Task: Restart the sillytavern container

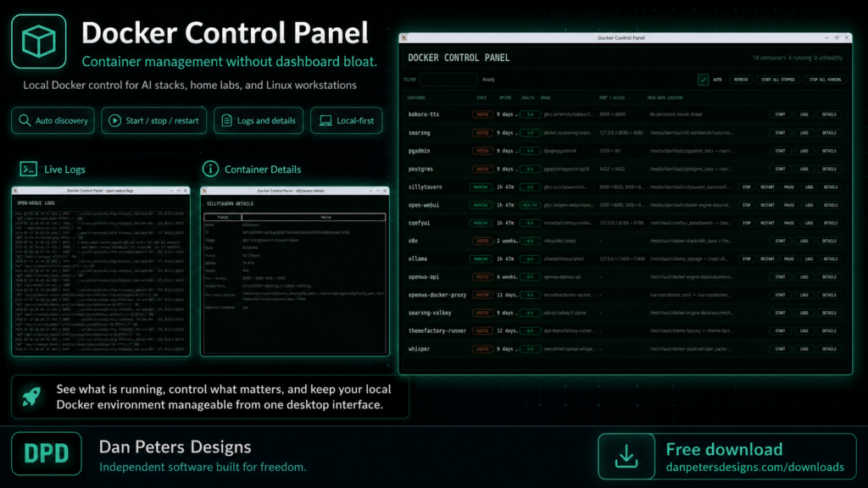Action: pyautogui.click(x=767, y=187)
